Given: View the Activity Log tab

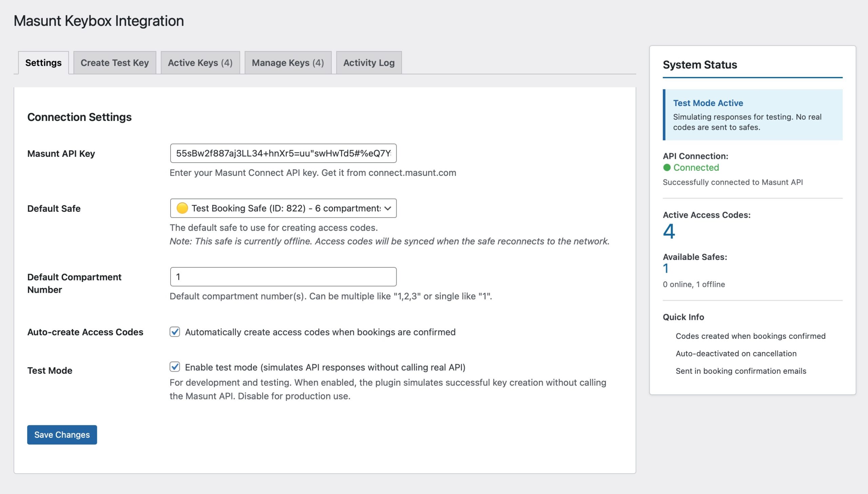Looking at the screenshot, I should point(369,63).
